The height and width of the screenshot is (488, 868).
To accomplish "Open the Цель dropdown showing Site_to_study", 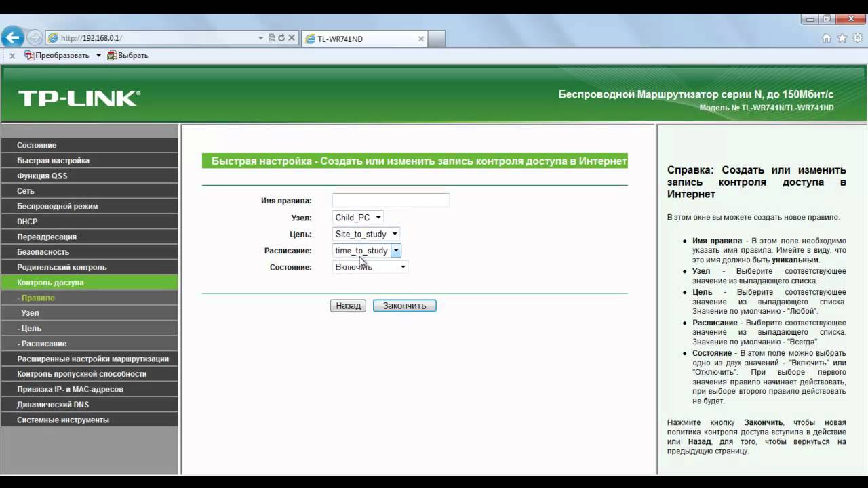I will 366,234.
